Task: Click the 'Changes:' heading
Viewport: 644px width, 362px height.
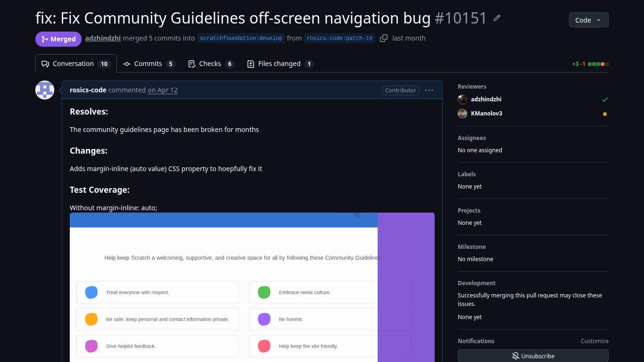Action: click(x=89, y=151)
